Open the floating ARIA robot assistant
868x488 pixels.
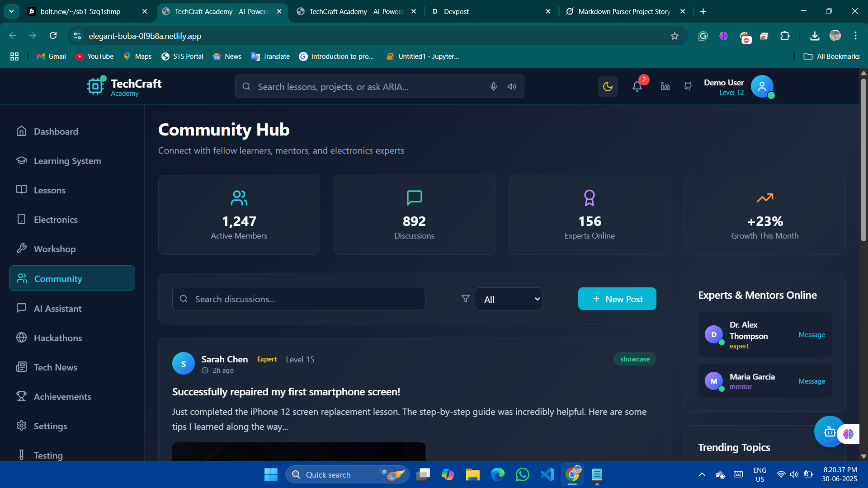click(x=829, y=432)
